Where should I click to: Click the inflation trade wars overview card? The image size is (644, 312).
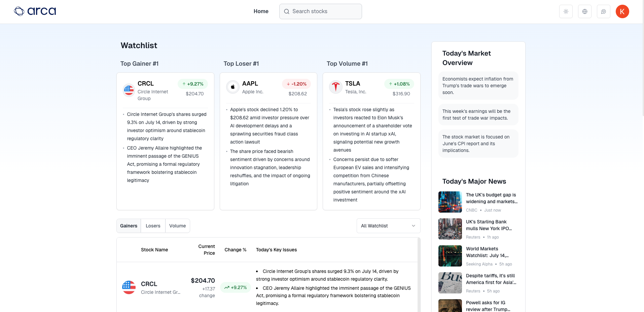(x=478, y=86)
